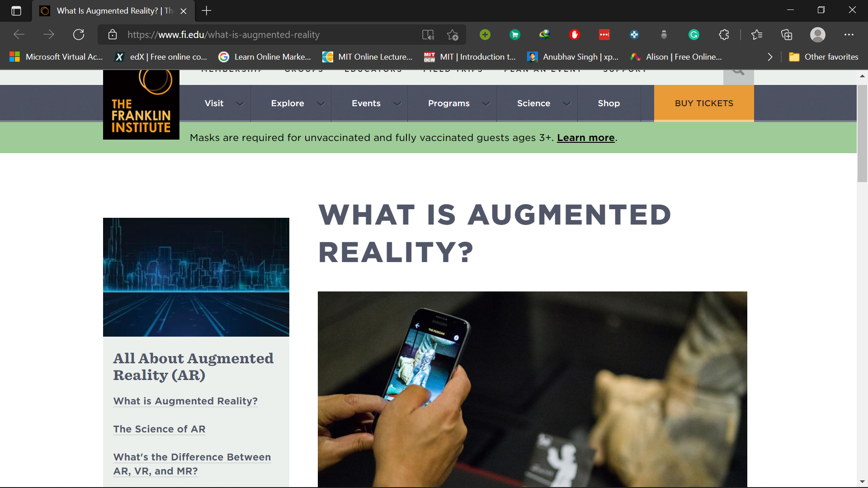868x488 pixels.
Task: Show more favorites bar chevron
Action: pos(770,57)
